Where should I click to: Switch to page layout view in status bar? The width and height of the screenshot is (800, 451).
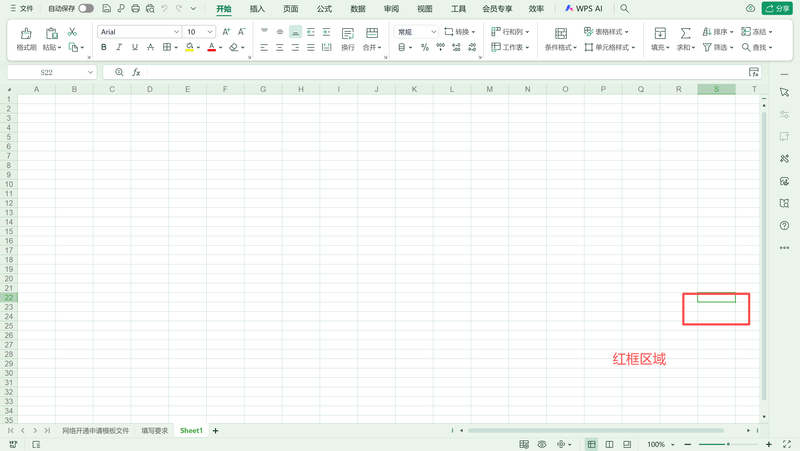608,444
